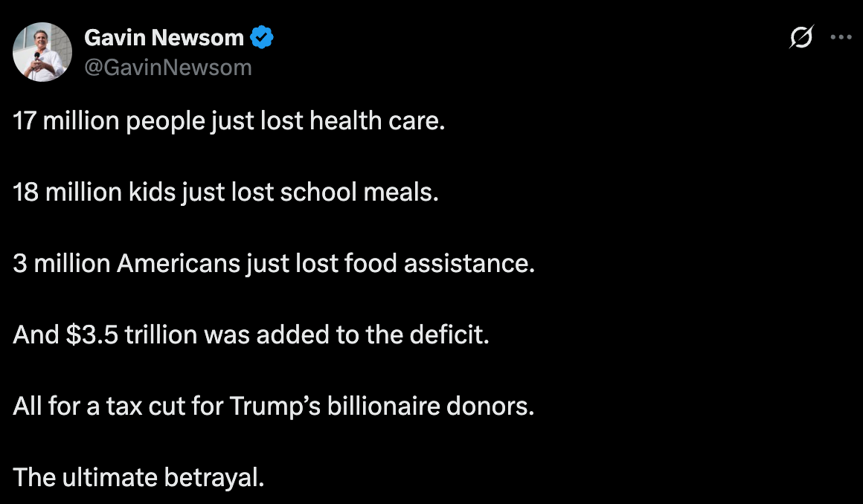Click the Gavin Newsom display name
863x504 pixels.
(164, 38)
